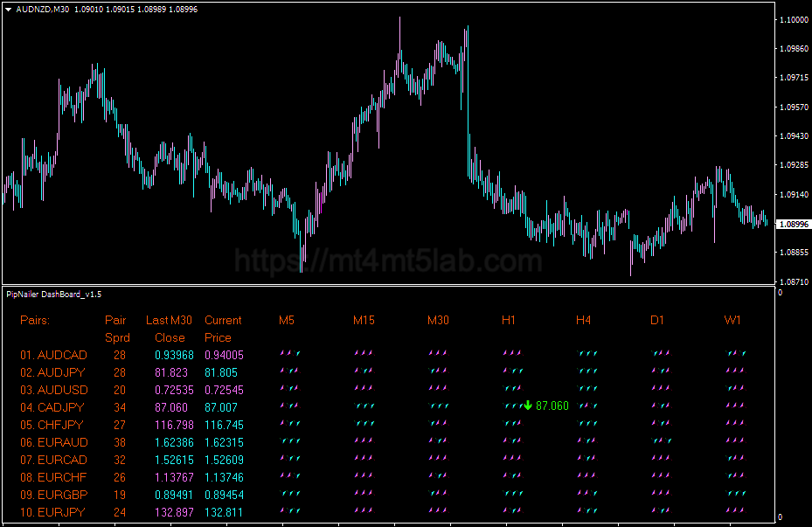Click the M30 timeframe column header
This screenshot has height=527, width=812.
tap(438, 321)
